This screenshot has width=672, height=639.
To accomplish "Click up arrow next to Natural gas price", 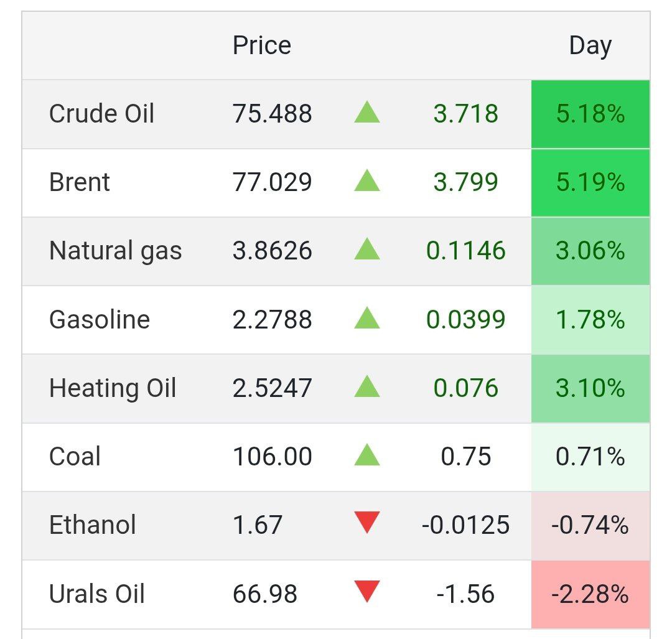I will click(x=366, y=250).
